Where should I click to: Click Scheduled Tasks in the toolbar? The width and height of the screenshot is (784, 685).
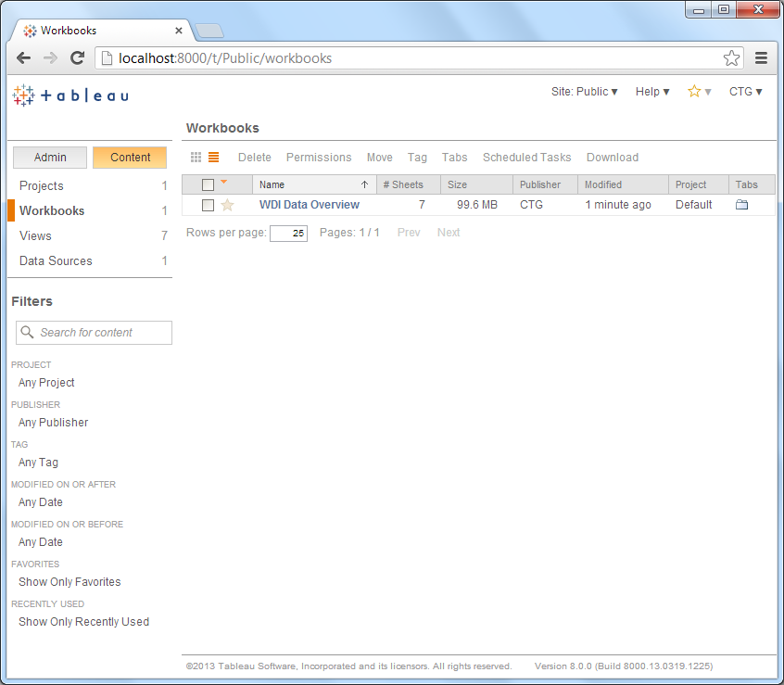pos(526,157)
